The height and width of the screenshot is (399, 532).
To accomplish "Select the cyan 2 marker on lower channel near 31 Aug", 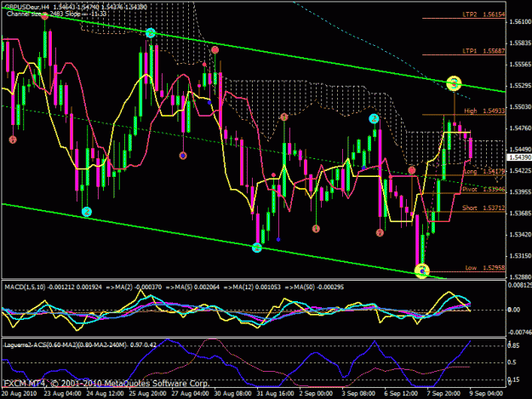I will click(x=257, y=248).
